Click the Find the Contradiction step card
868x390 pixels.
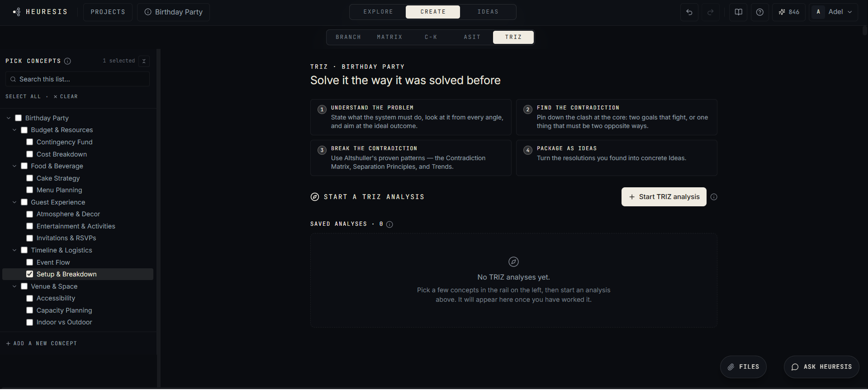(x=617, y=117)
